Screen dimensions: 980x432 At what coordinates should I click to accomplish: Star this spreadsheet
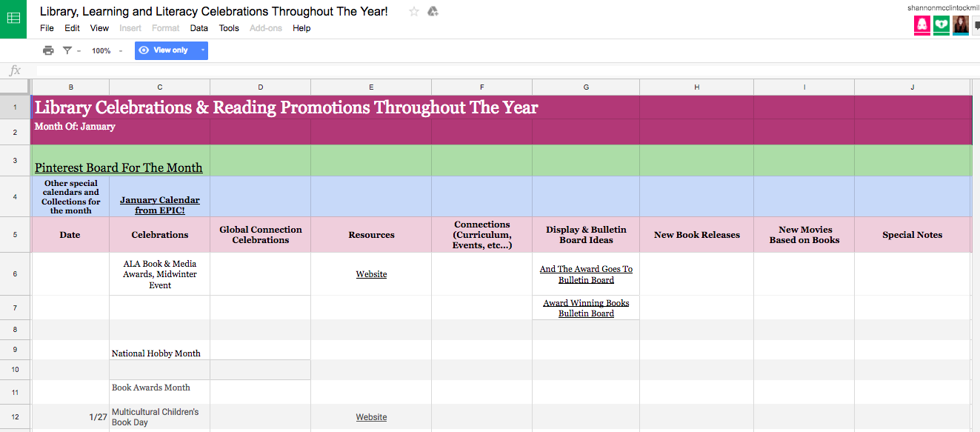click(x=414, y=12)
